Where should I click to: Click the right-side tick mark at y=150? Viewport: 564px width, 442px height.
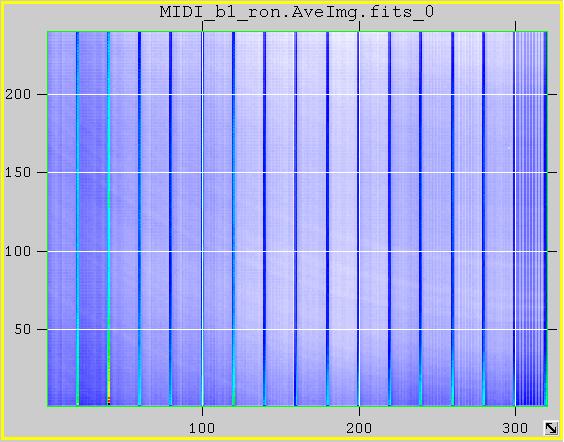(552, 173)
